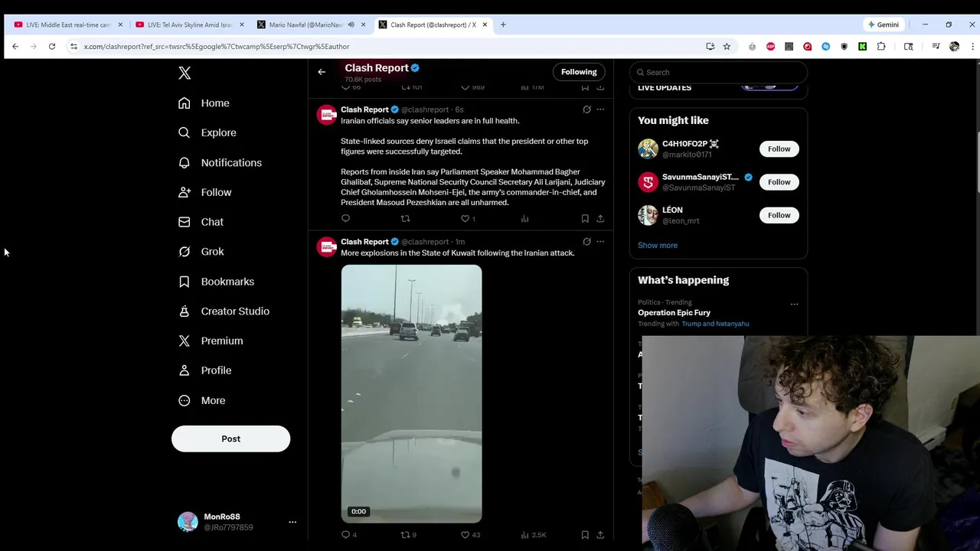Viewport: 980px width, 551px height.
Task: Go back with the arrow near Clash Report
Action: 322,72
